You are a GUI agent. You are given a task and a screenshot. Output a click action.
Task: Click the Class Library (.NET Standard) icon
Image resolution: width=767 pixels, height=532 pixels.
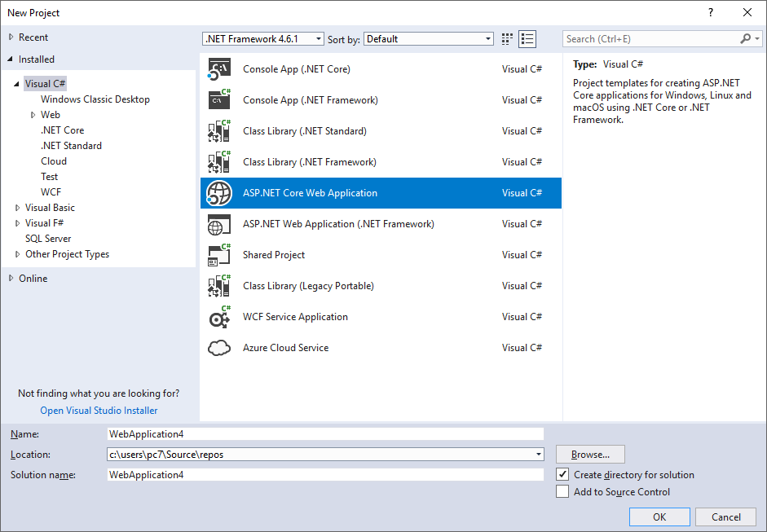pos(218,131)
